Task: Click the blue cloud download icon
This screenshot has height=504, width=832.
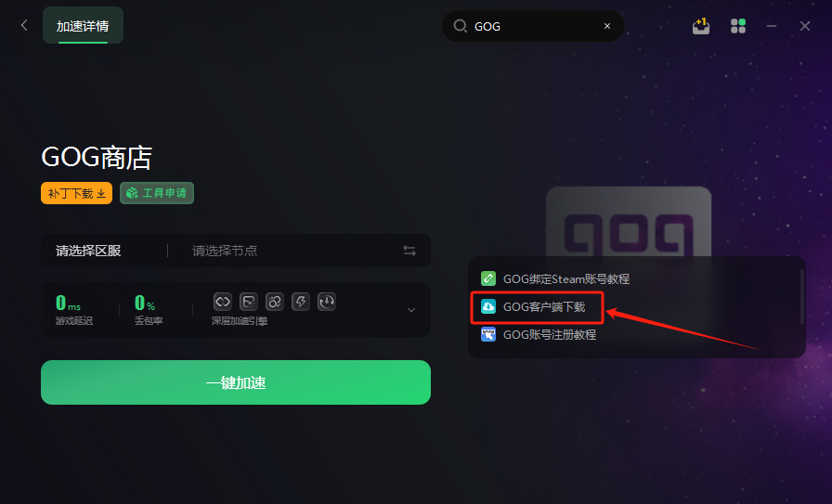Action: coord(488,306)
